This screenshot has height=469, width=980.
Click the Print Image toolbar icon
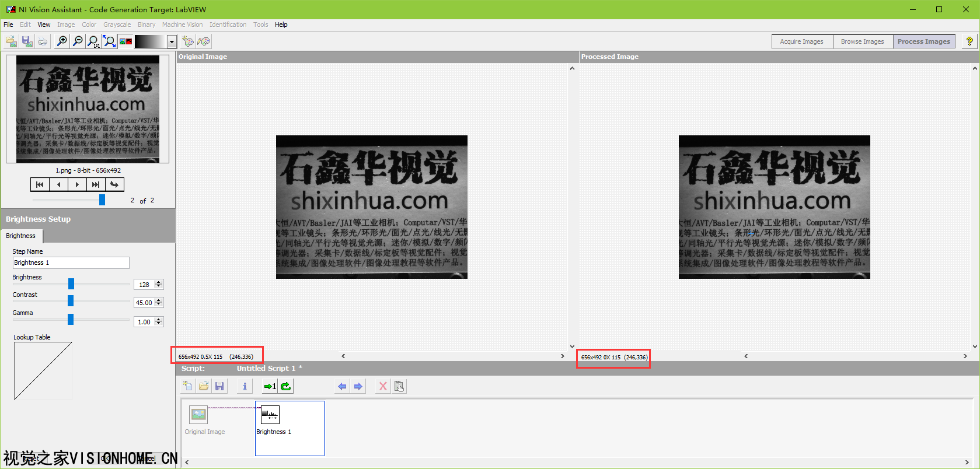point(42,41)
